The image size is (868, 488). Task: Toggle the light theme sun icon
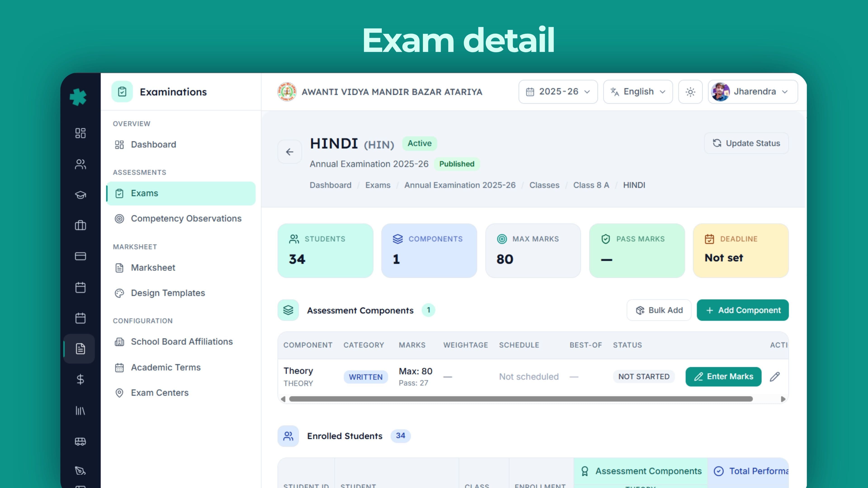pyautogui.click(x=690, y=91)
